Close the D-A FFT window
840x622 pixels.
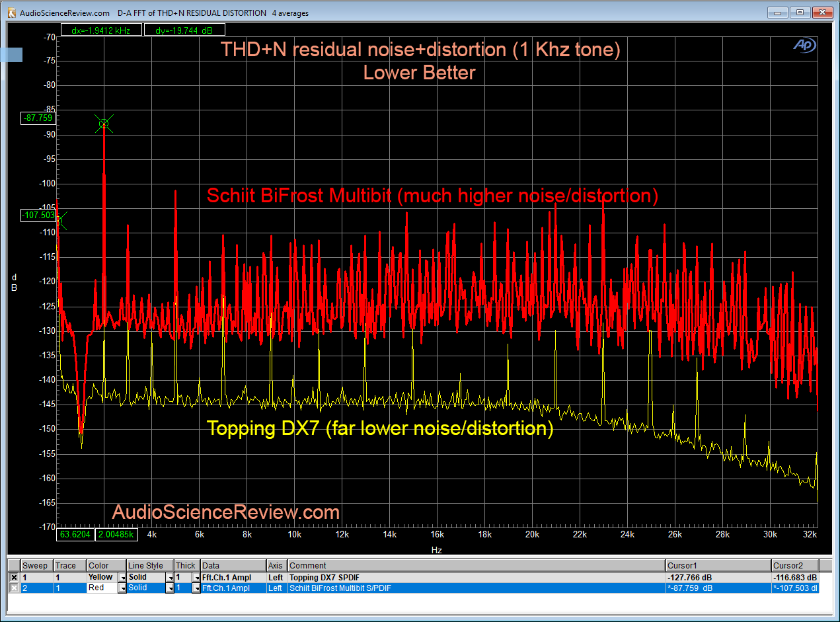point(821,12)
